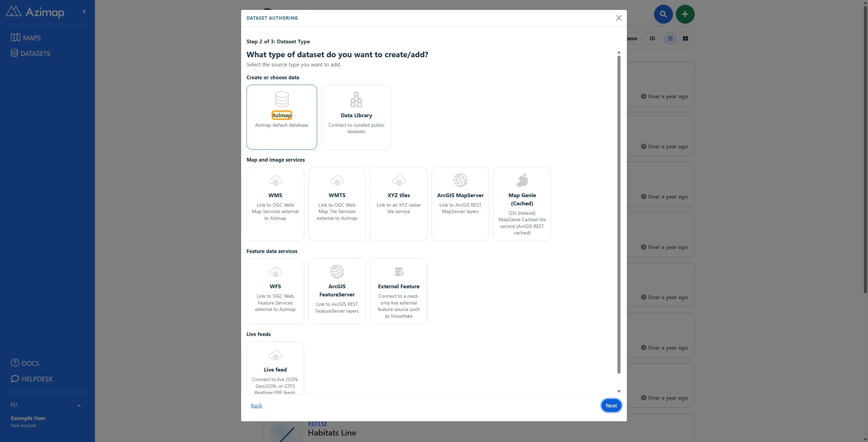The image size is (868, 442).
Task: Select the Map Genie Ireland icon
Action: tap(522, 180)
